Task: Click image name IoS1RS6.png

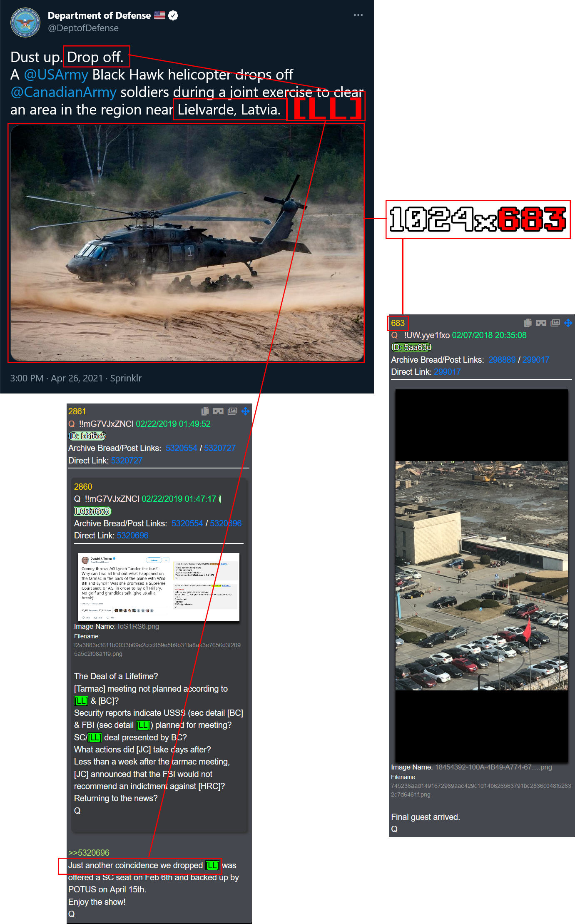Action: pos(138,627)
